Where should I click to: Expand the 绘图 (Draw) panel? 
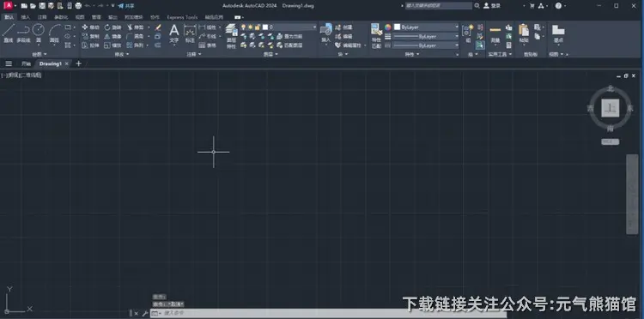[39, 54]
